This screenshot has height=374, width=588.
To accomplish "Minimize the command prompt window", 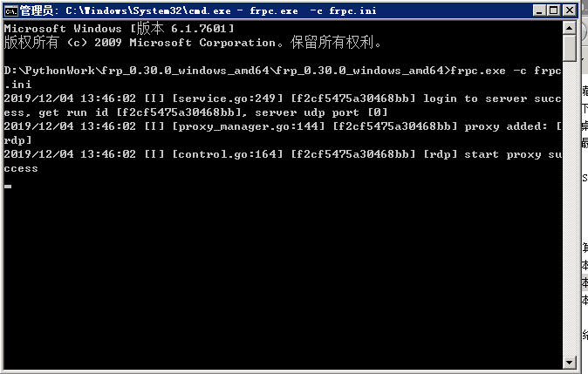I will click(x=539, y=10).
